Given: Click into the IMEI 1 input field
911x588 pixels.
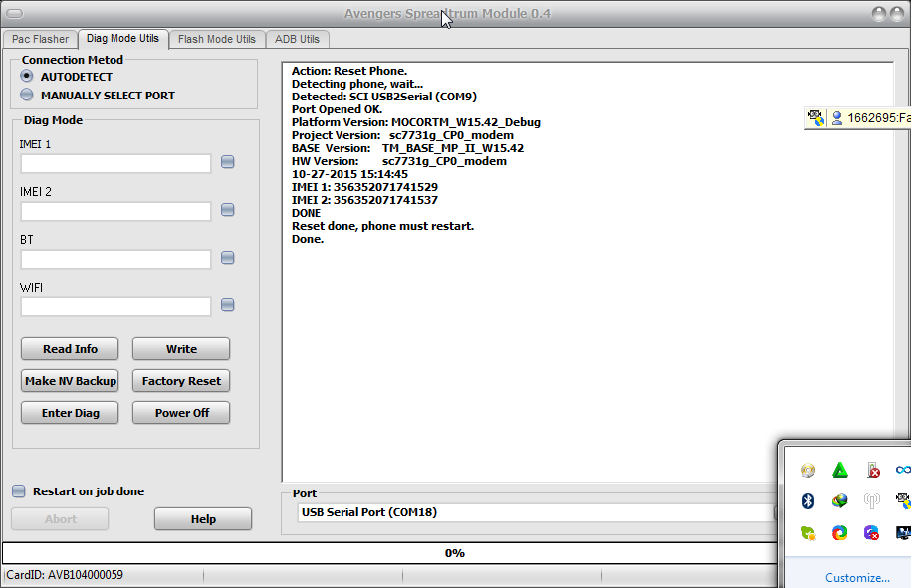Looking at the screenshot, I should click(115, 164).
